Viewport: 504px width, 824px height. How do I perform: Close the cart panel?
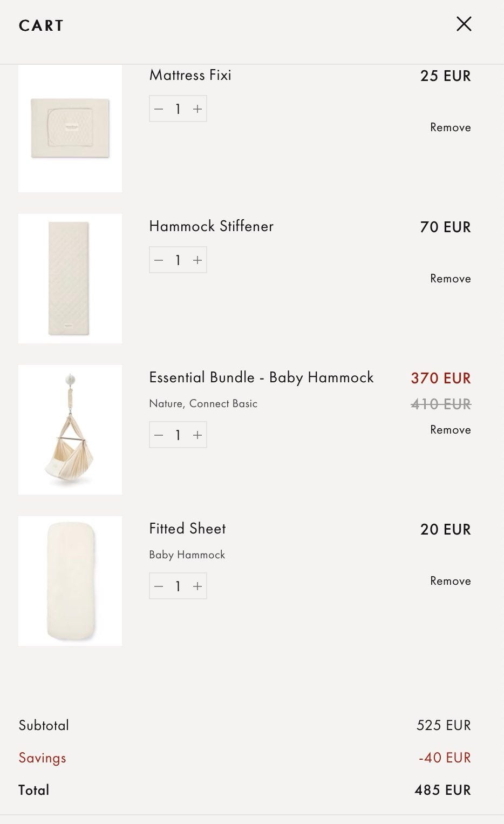(x=464, y=24)
